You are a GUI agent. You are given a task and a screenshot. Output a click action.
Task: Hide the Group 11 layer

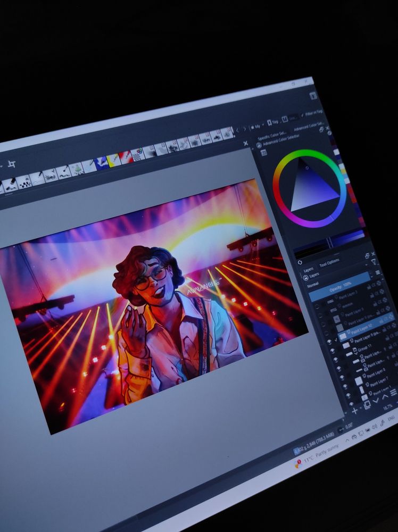tap(336, 360)
